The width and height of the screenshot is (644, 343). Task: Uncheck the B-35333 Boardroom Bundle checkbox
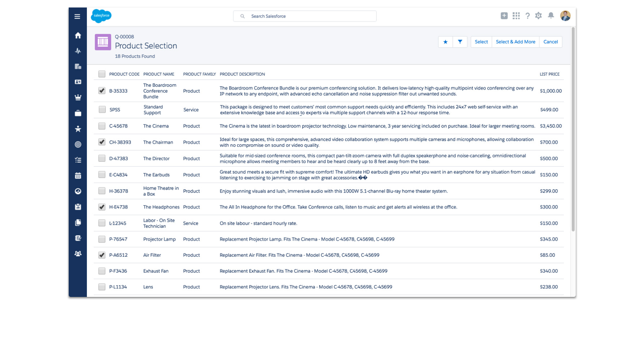[102, 91]
